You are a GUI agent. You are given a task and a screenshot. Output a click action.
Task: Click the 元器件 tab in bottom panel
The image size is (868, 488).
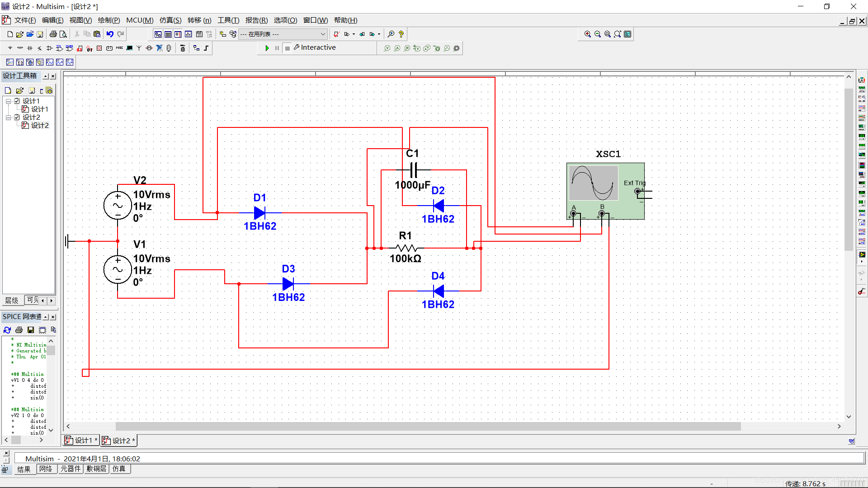71,469
